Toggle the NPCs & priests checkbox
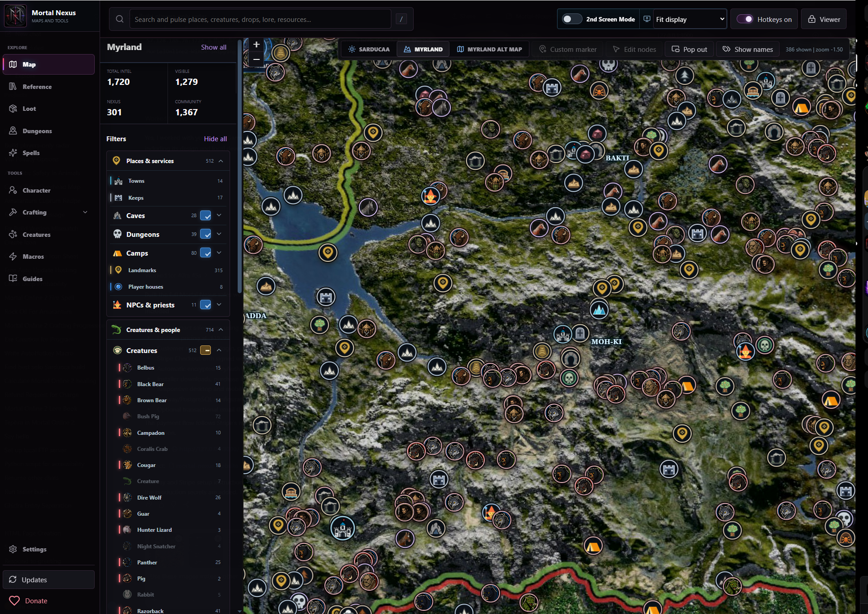Viewport: 868px width, 614px height. pyautogui.click(x=205, y=305)
